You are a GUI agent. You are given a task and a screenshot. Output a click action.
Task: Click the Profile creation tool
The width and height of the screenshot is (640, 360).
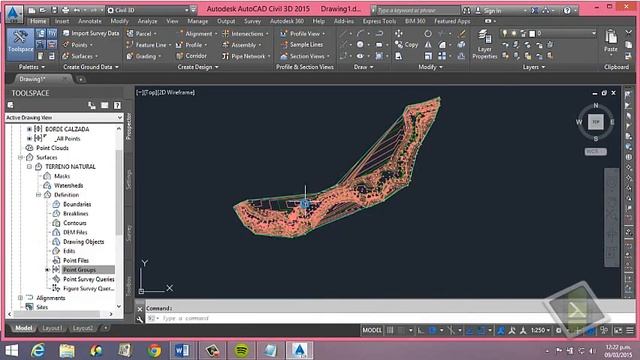pyautogui.click(x=192, y=45)
